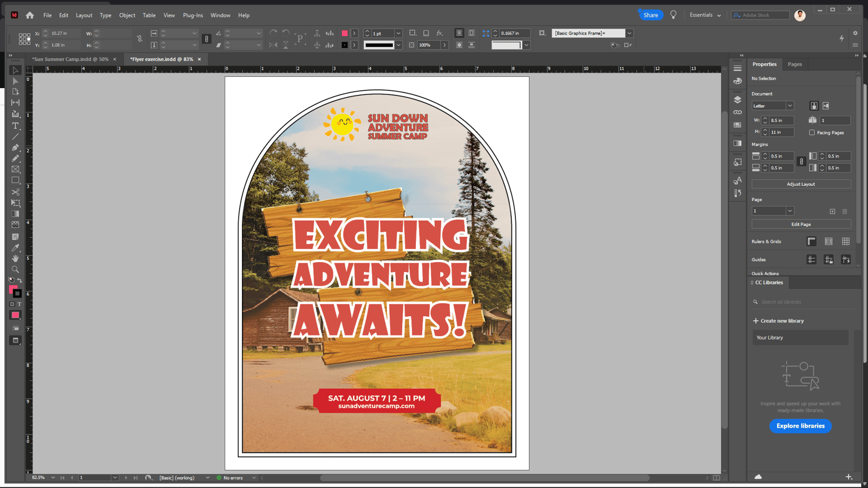Click the Apply Color swatch below toolbox
The image size is (868, 488).
(15, 315)
